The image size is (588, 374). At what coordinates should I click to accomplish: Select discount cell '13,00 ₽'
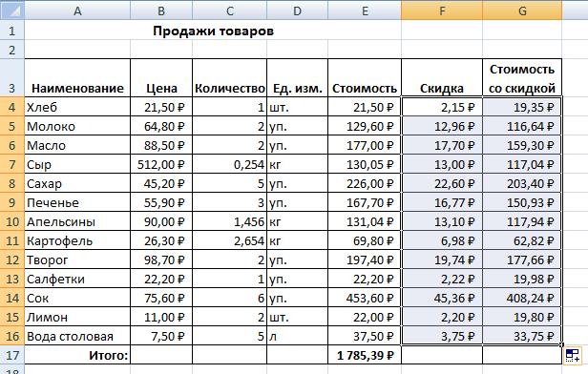click(442, 164)
